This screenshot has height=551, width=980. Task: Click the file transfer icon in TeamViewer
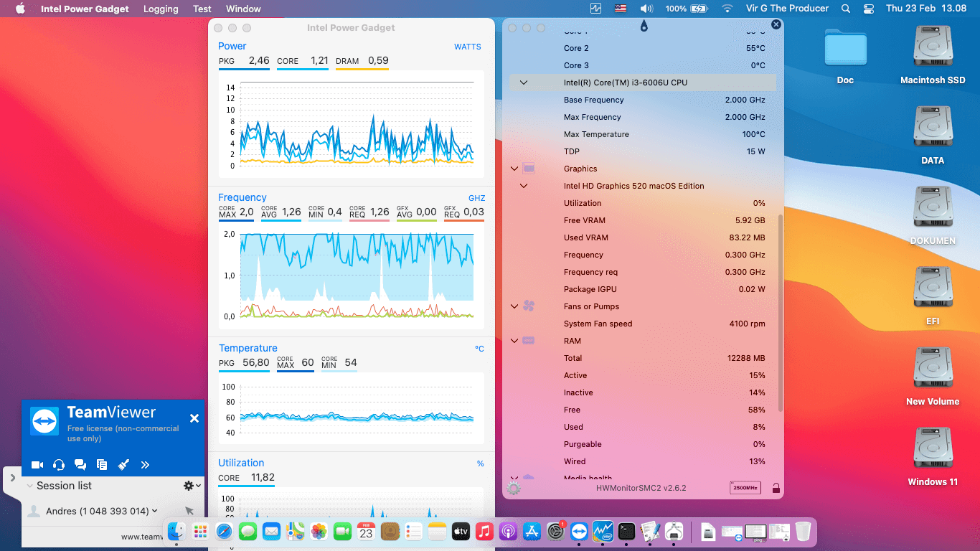(101, 465)
